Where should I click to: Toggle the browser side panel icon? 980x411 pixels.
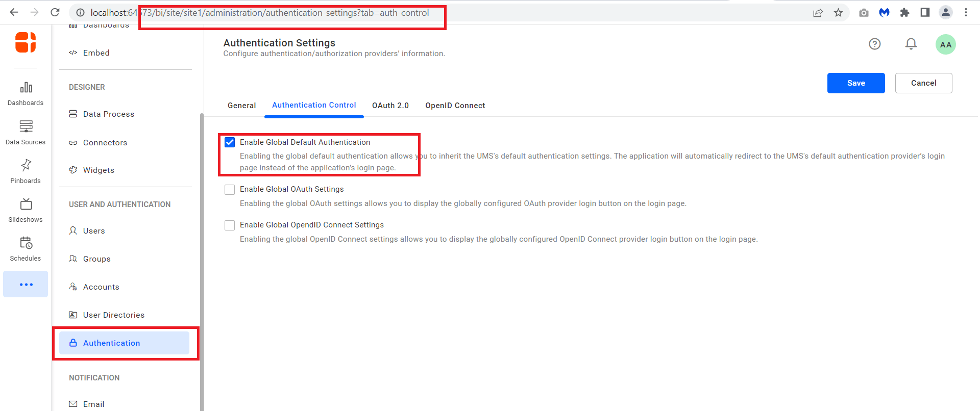pos(925,13)
